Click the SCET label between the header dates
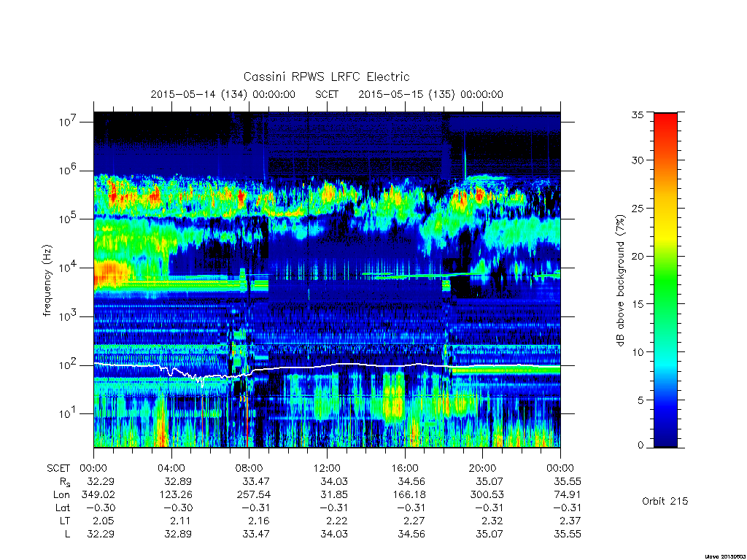747x560 pixels. tap(327, 94)
